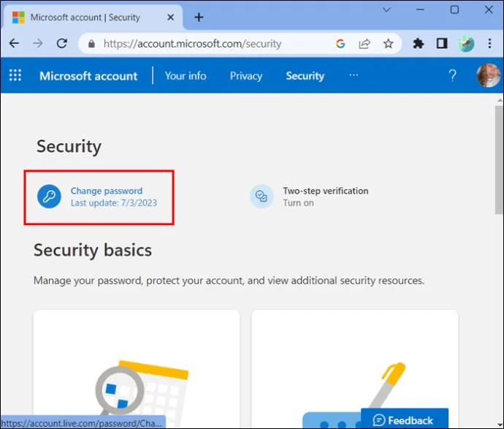Click the scrollbar up arrow
This screenshot has height=429, width=504.
pos(500,100)
